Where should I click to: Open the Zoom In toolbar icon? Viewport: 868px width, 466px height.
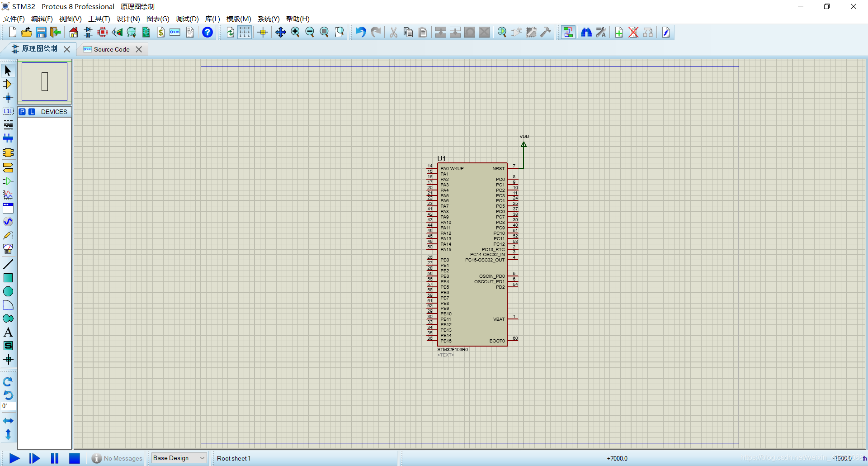(295, 32)
